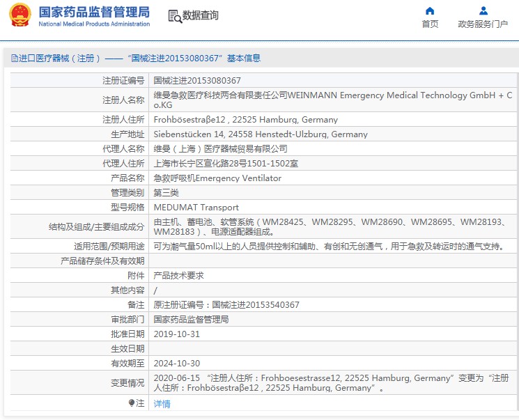Image resolution: width=519 pixels, height=420 pixels.
Task: Click the user icon above 政务服务门户
Action: point(483,10)
